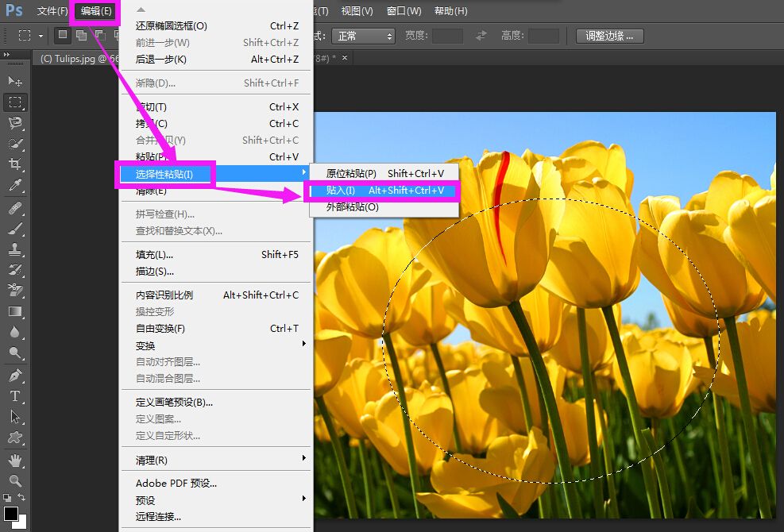Click the 调整边缘... button
784x532 pixels.
coord(609,36)
